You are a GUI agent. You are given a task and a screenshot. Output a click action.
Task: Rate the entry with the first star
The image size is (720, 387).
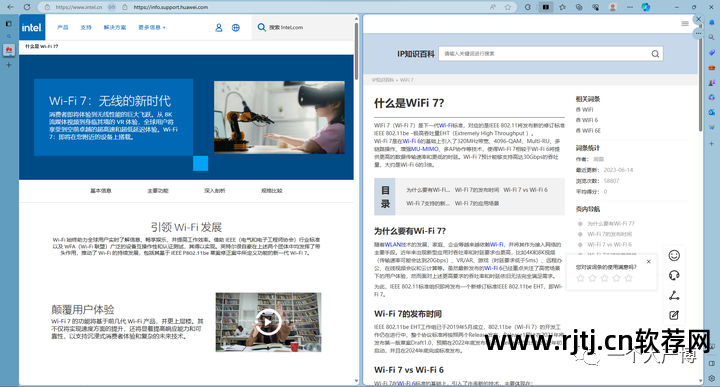point(580,278)
